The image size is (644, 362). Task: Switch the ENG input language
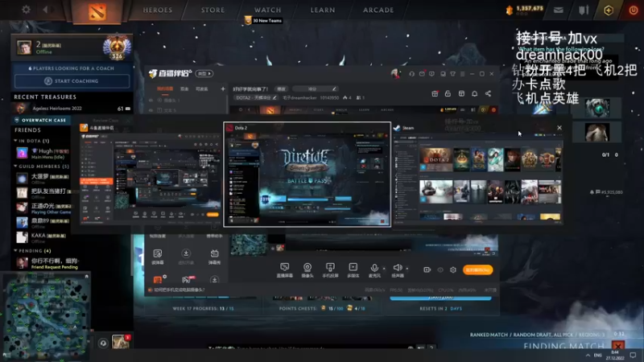pyautogui.click(x=598, y=355)
